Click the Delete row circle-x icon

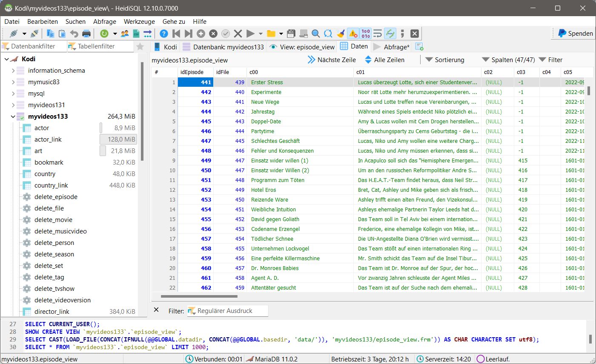coord(213,34)
